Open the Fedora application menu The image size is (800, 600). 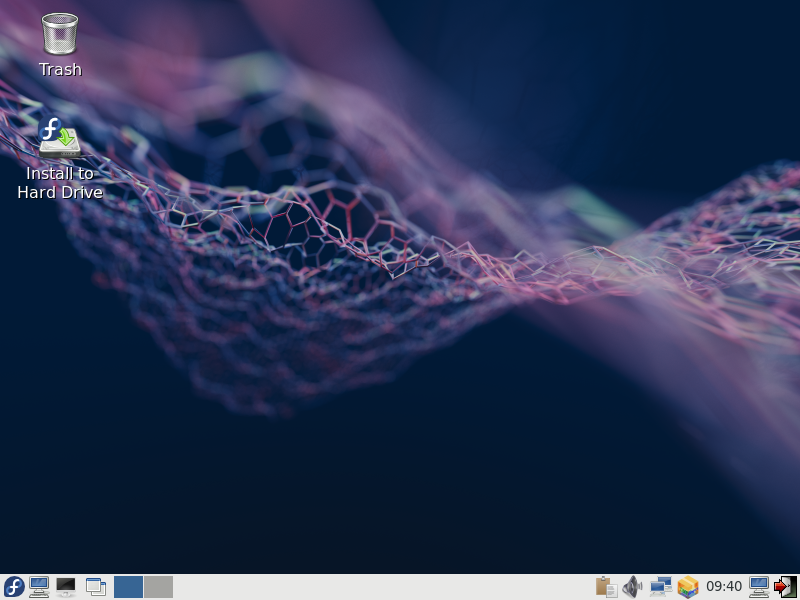[14, 587]
